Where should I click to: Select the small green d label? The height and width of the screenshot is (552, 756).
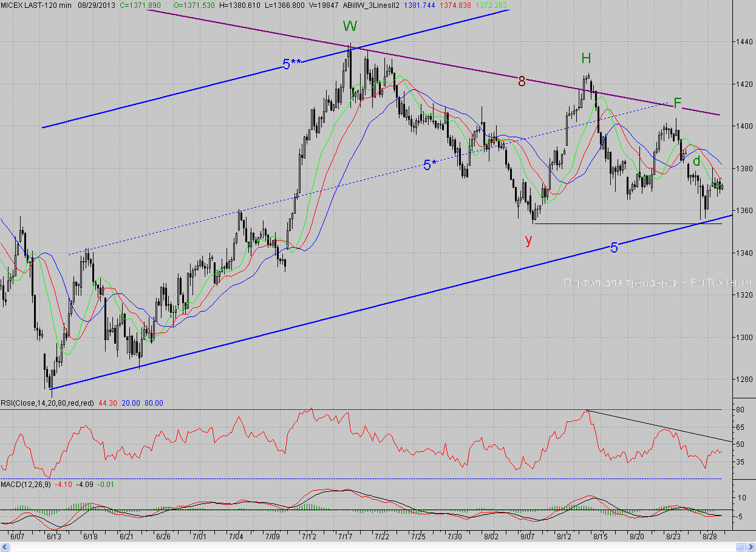(x=696, y=161)
